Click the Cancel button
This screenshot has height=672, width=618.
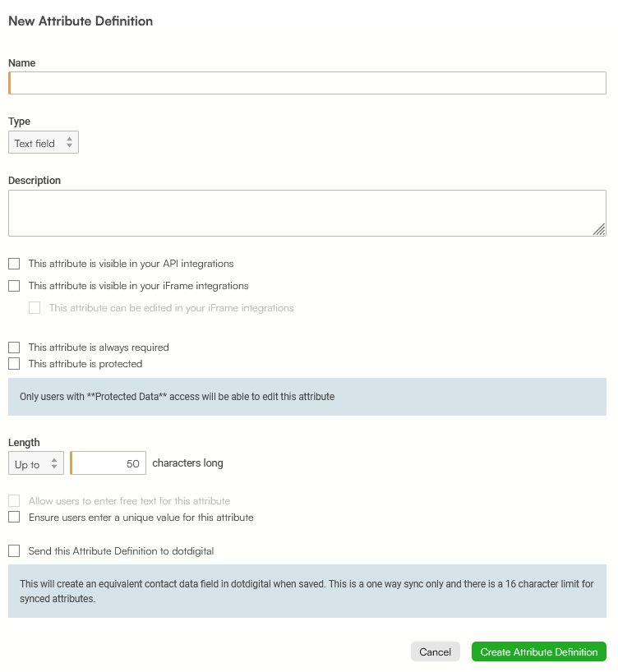pos(436,651)
